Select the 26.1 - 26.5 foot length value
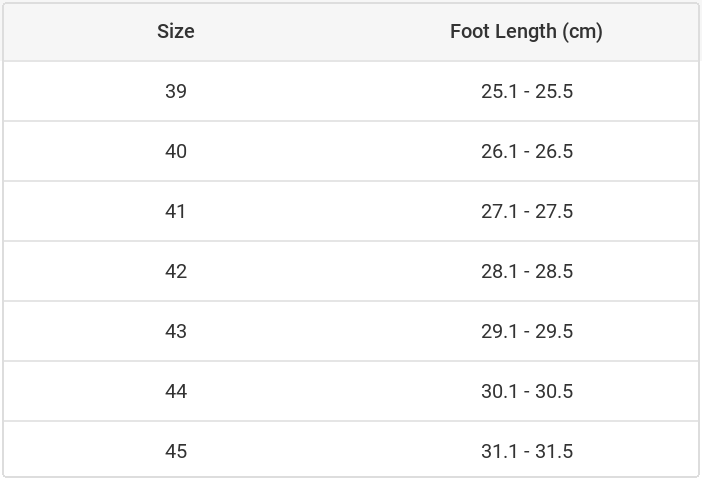This screenshot has width=702, height=480. point(526,151)
